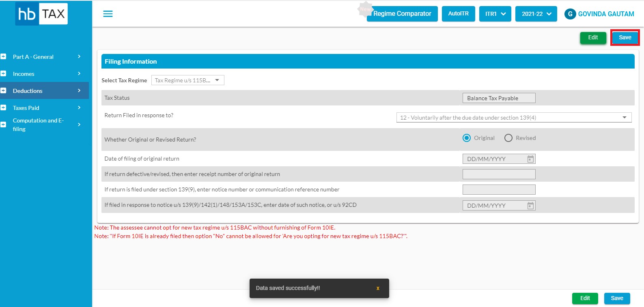Click the plus icon beside Deductions
This screenshot has height=307, width=644.
(3, 90)
